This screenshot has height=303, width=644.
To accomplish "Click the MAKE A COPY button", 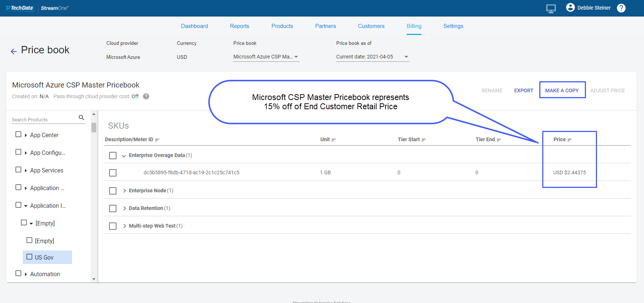I will click(562, 90).
